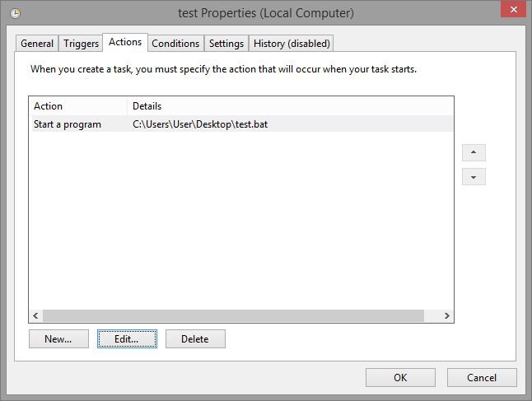
Task: Open the Settings tab
Action: point(226,44)
